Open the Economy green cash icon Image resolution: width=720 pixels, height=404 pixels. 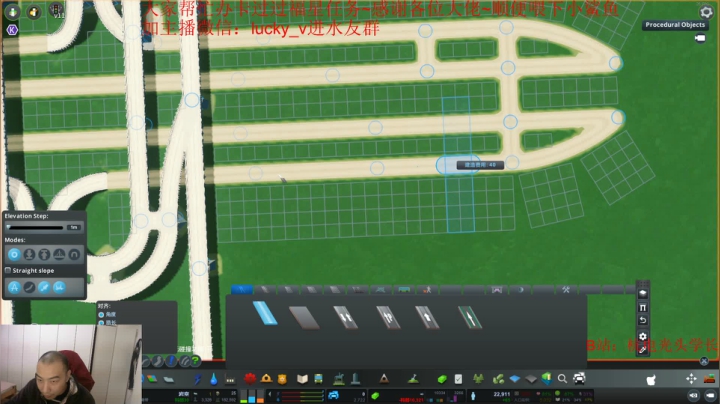coord(442,379)
